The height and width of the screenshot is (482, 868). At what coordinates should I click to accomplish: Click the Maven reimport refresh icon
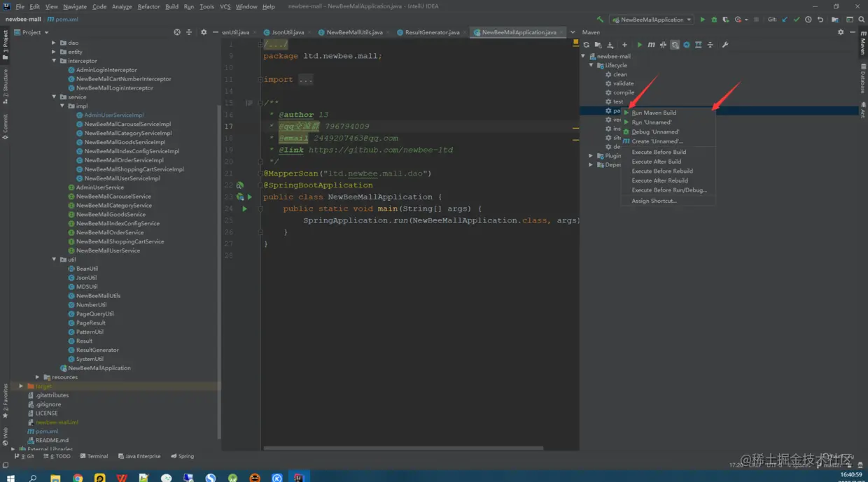(587, 45)
